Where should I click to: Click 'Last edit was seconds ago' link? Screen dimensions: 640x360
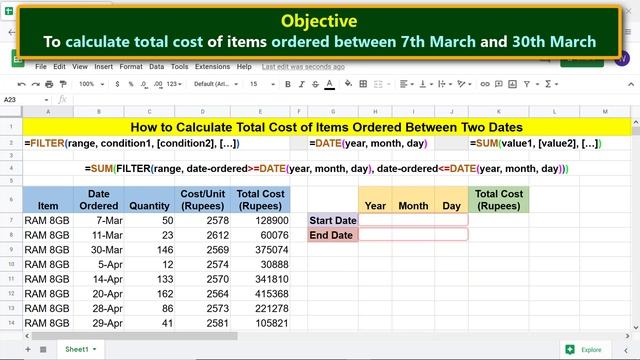[x=303, y=67]
